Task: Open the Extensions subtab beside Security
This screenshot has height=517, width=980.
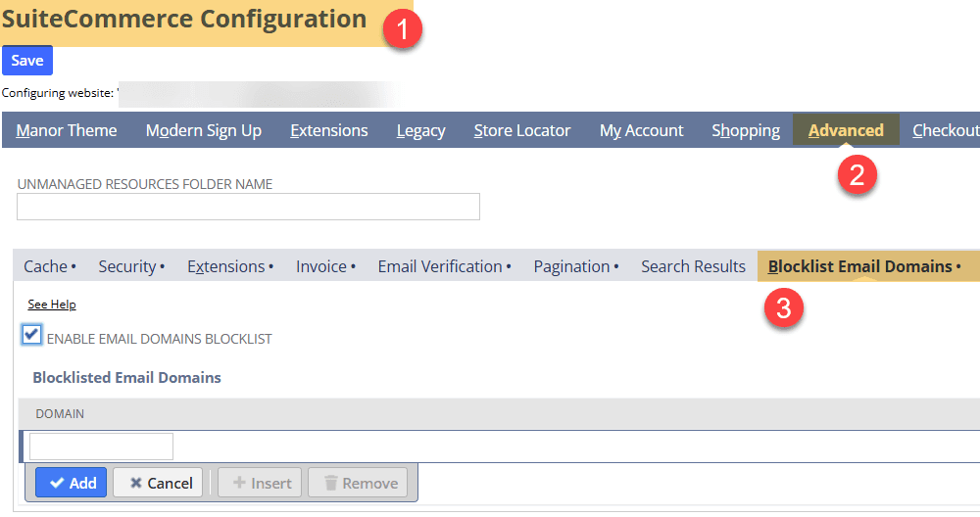Action: click(230, 266)
